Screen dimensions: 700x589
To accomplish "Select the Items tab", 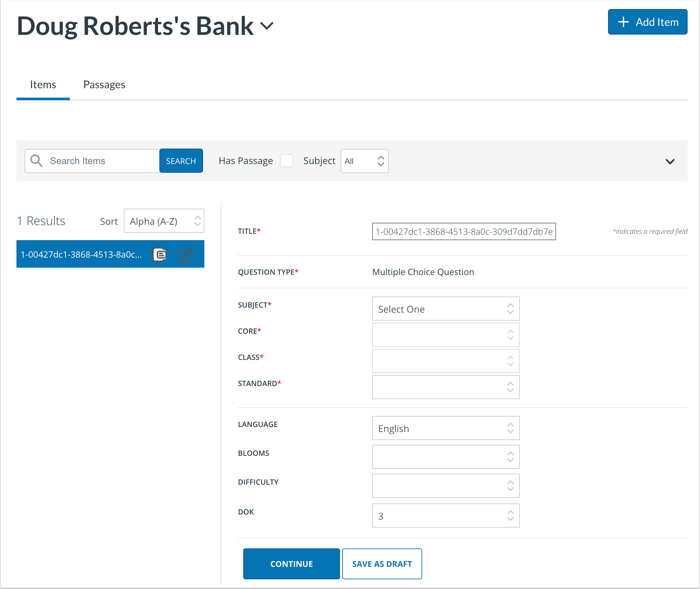I will (x=43, y=85).
